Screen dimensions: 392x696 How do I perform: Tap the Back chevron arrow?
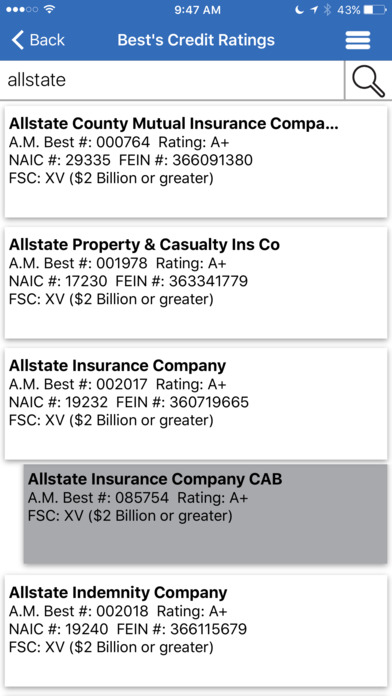pyautogui.click(x=17, y=40)
